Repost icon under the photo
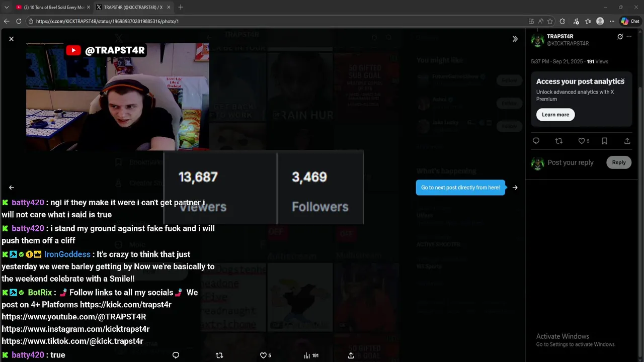This screenshot has height=362, width=644. click(219, 355)
